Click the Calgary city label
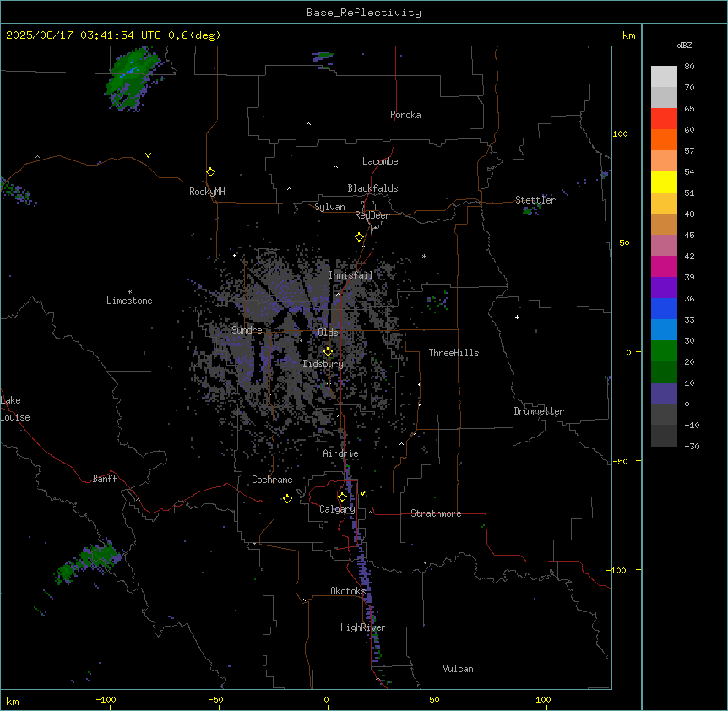 [x=337, y=509]
